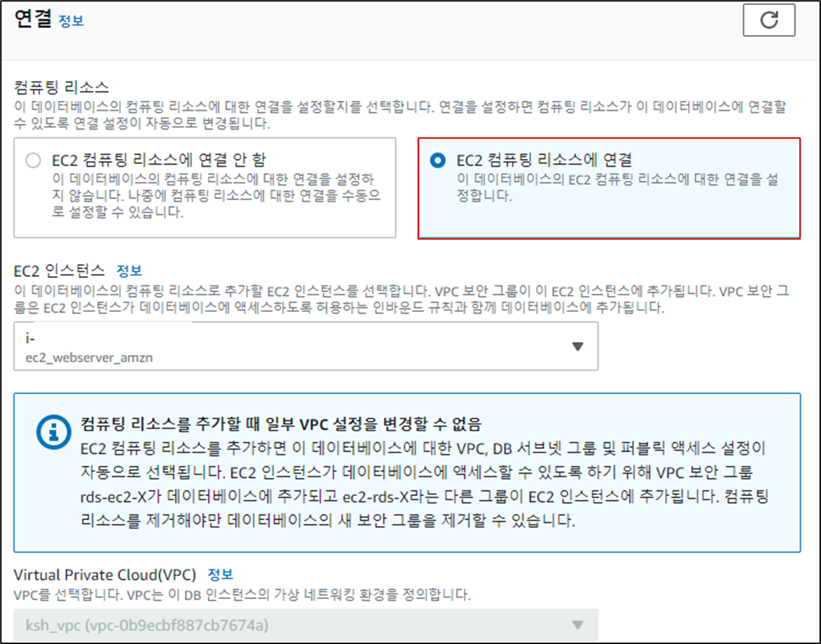Click the VPC를 선택합니다 description text

click(x=242, y=595)
